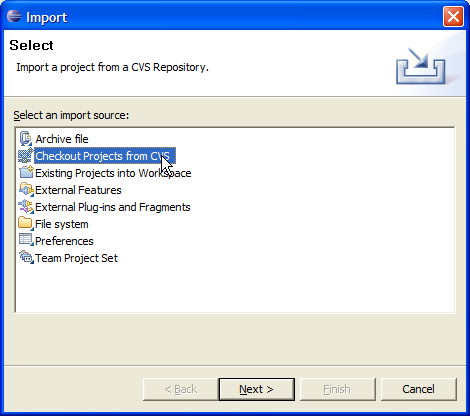Click the Existing Projects into Workspace icon
The height and width of the screenshot is (416, 470).
(x=26, y=173)
